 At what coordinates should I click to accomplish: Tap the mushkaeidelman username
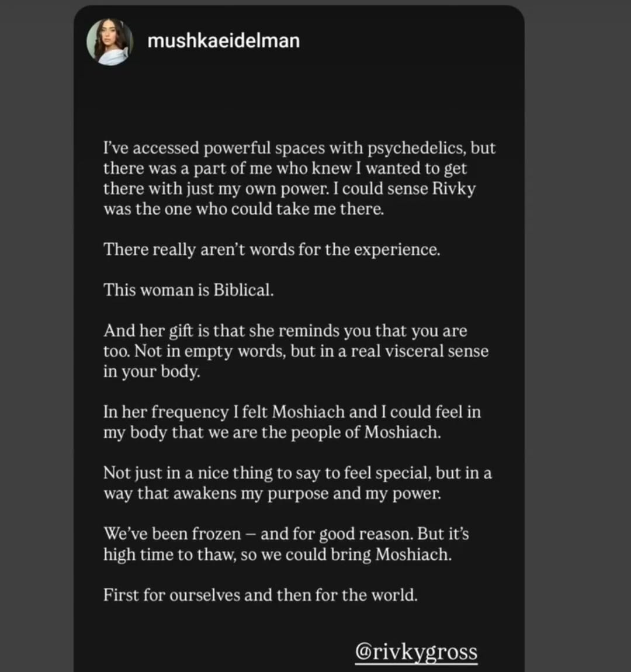(223, 41)
